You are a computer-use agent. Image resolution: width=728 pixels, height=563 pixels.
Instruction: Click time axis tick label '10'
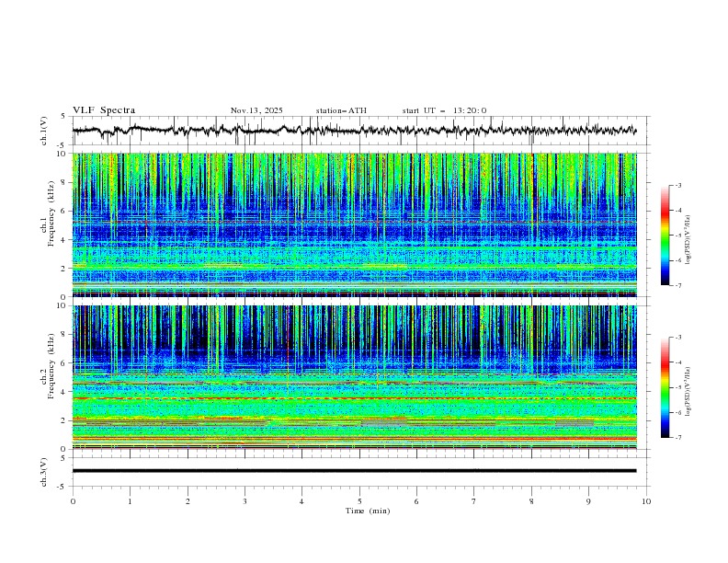point(646,501)
